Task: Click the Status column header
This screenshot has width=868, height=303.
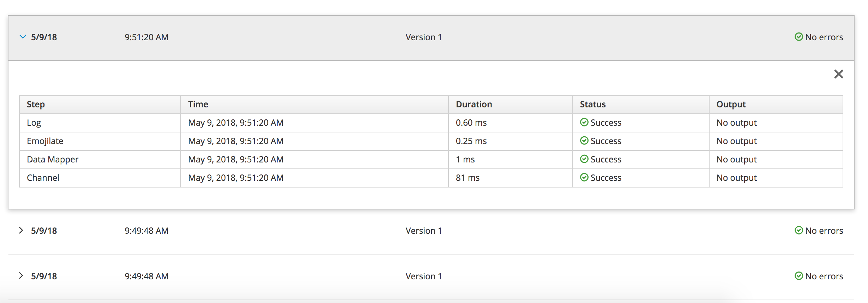Action: (592, 104)
